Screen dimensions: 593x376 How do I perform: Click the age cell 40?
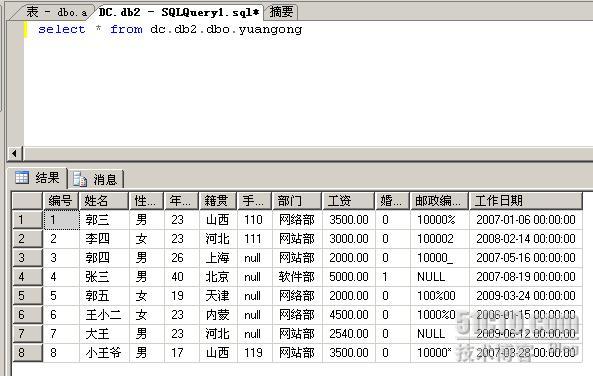pyautogui.click(x=182, y=277)
